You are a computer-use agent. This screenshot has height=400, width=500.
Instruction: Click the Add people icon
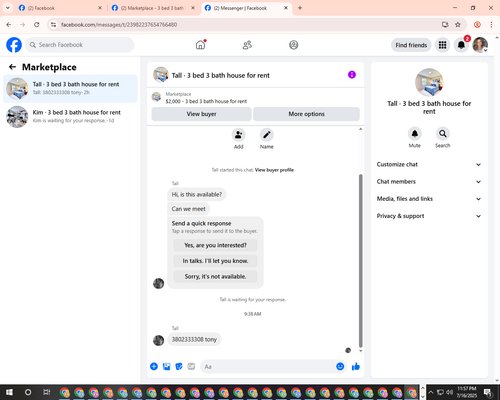[238, 135]
